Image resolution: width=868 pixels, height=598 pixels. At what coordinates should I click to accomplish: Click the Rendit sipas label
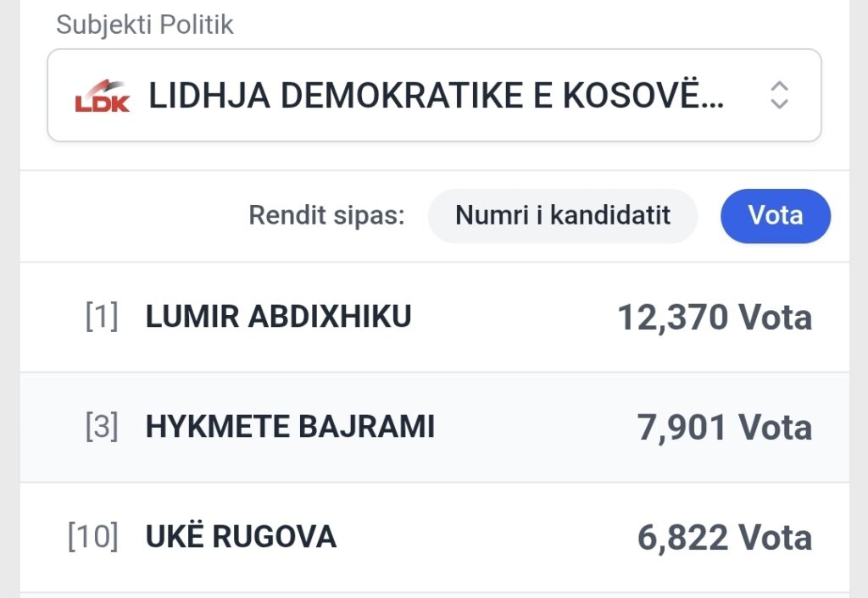326,215
